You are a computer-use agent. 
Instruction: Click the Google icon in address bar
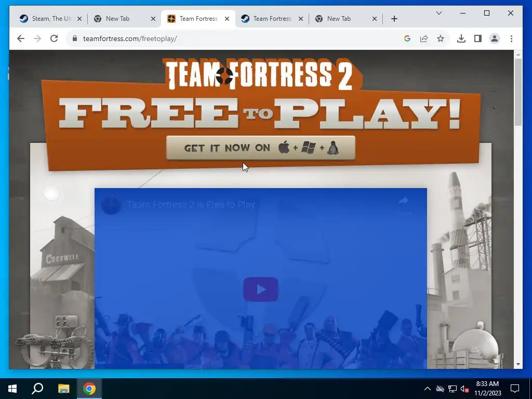coord(407,38)
